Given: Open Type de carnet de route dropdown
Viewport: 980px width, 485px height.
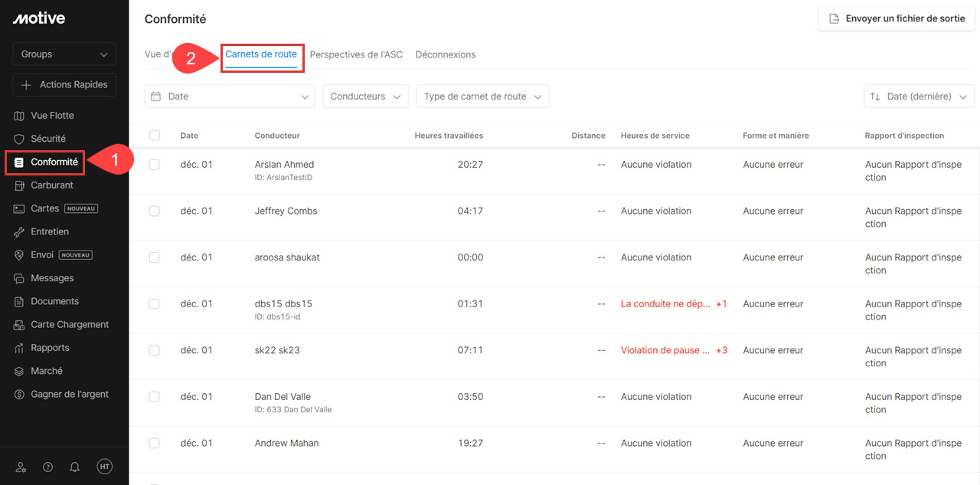Looking at the screenshot, I should [x=482, y=97].
